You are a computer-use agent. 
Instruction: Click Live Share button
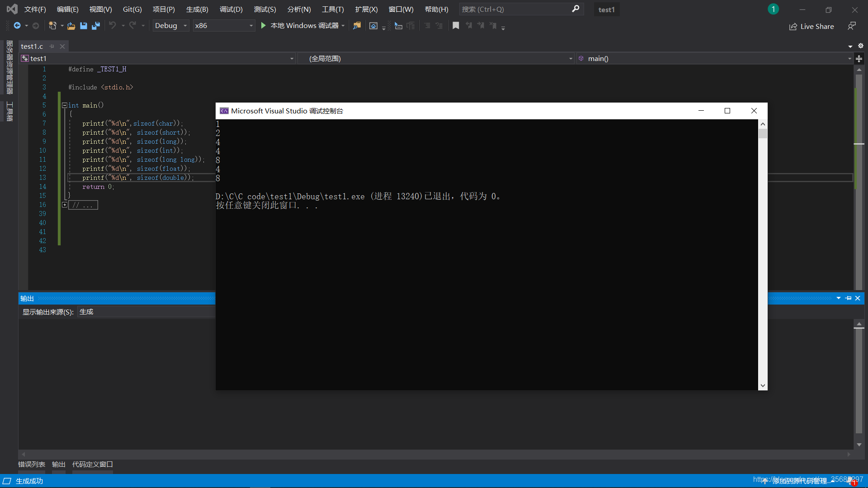(x=811, y=27)
